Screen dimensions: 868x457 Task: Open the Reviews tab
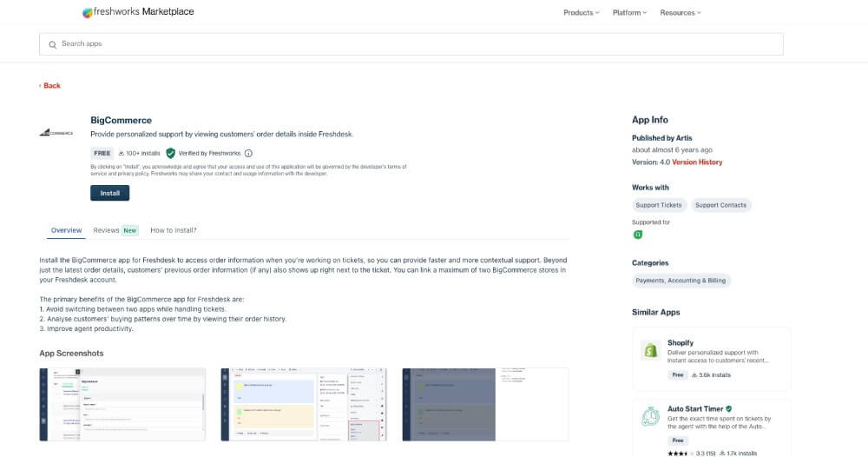pyautogui.click(x=106, y=230)
